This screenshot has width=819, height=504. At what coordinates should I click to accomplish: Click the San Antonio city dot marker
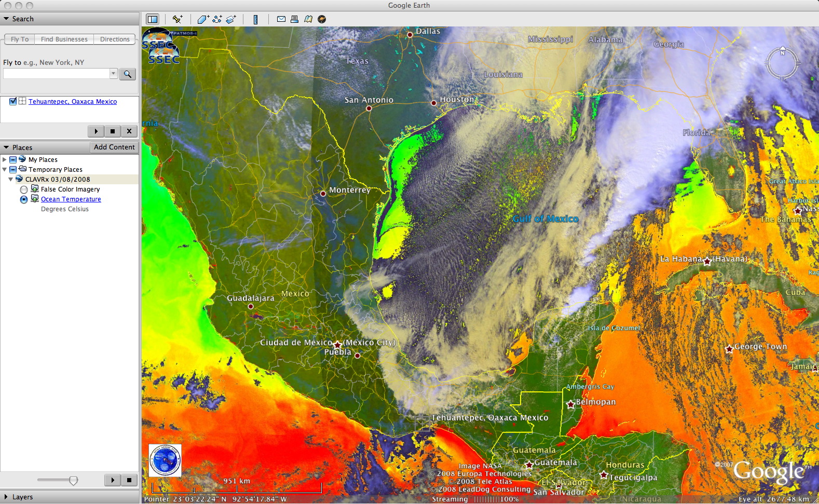point(368,108)
